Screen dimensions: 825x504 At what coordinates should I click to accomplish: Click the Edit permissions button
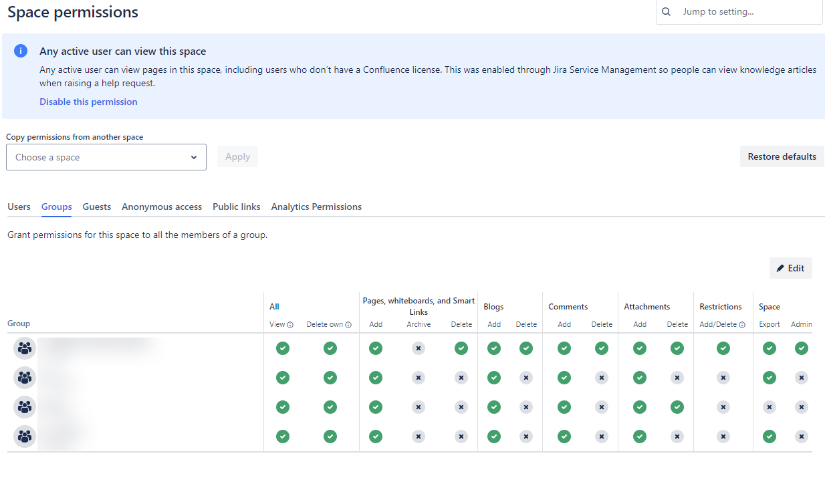tap(791, 268)
